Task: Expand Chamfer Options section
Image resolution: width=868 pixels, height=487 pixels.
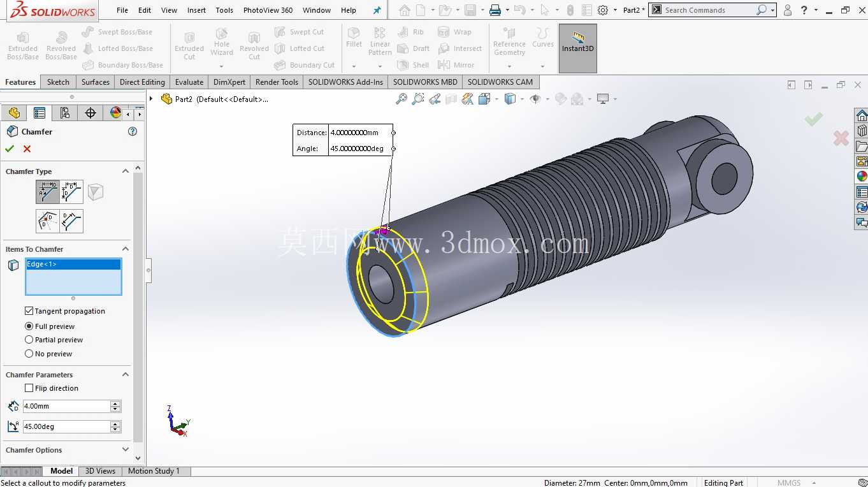Action: click(126, 450)
